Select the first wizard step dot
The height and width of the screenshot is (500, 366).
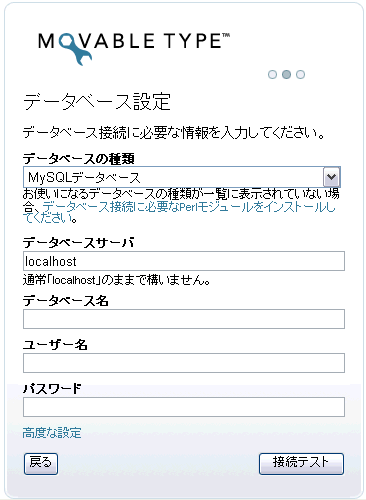click(x=272, y=74)
